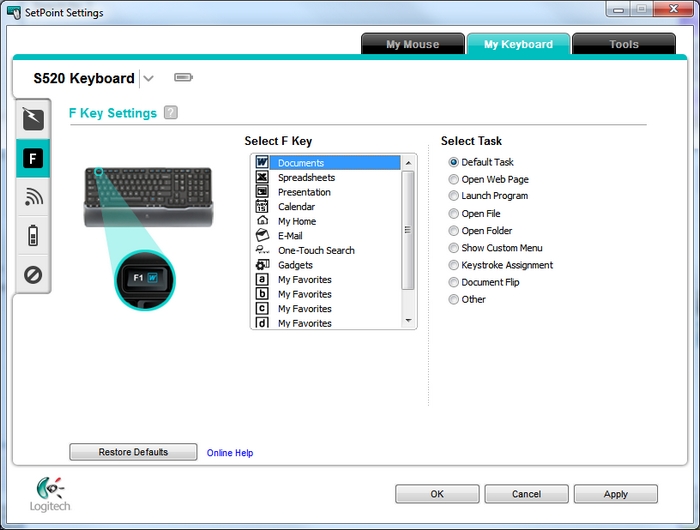This screenshot has width=700, height=530.
Task: Select One-Touch Search in the list
Action: pos(327,250)
